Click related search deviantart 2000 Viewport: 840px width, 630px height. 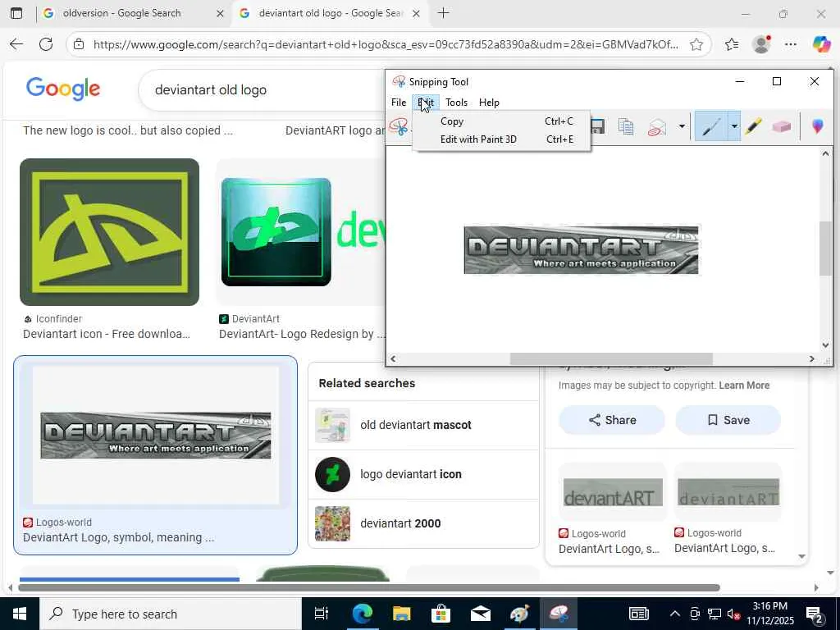[x=423, y=524]
